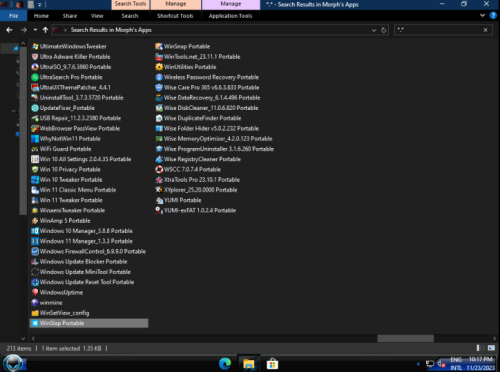The height and width of the screenshot is (372, 500).
Task: Expand the ribbon with the chevron
Action: (482, 15)
